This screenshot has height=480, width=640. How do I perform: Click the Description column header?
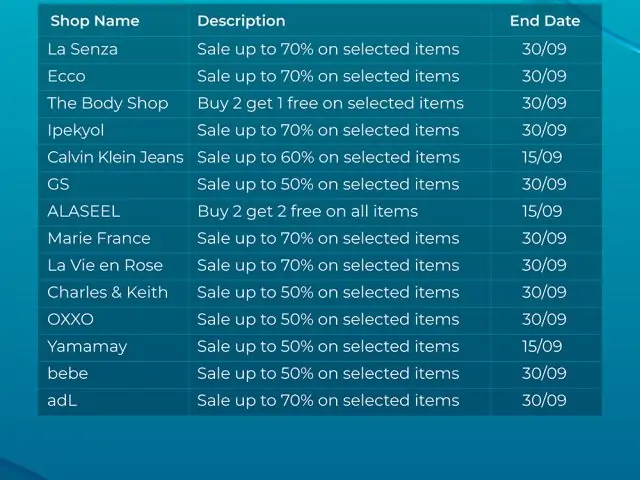click(x=241, y=21)
